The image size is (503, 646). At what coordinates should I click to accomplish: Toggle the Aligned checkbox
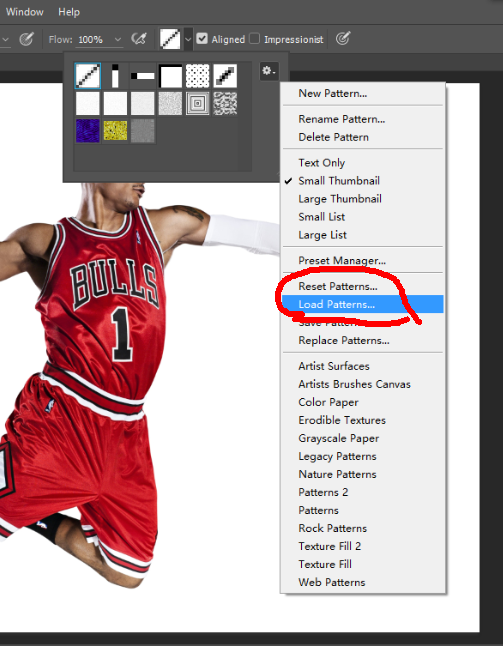click(x=202, y=39)
